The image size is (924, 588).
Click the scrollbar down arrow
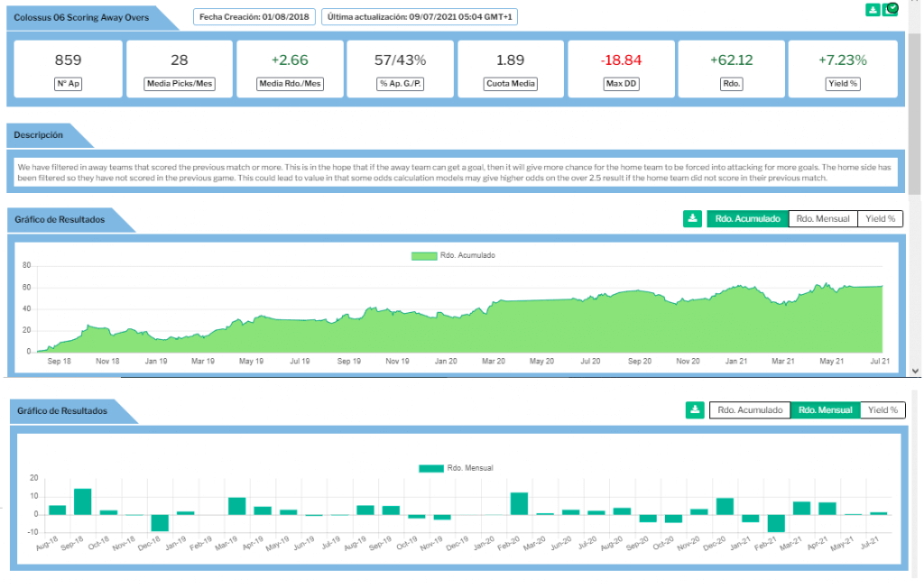click(x=915, y=371)
